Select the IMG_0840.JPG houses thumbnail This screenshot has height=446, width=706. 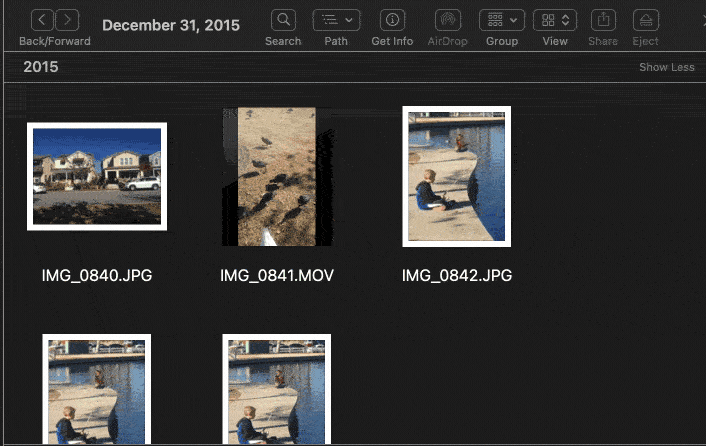(x=97, y=176)
